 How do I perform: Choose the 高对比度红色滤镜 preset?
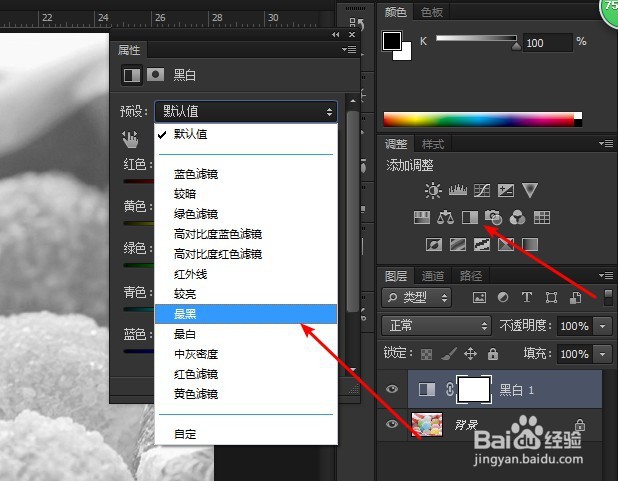click(246, 254)
